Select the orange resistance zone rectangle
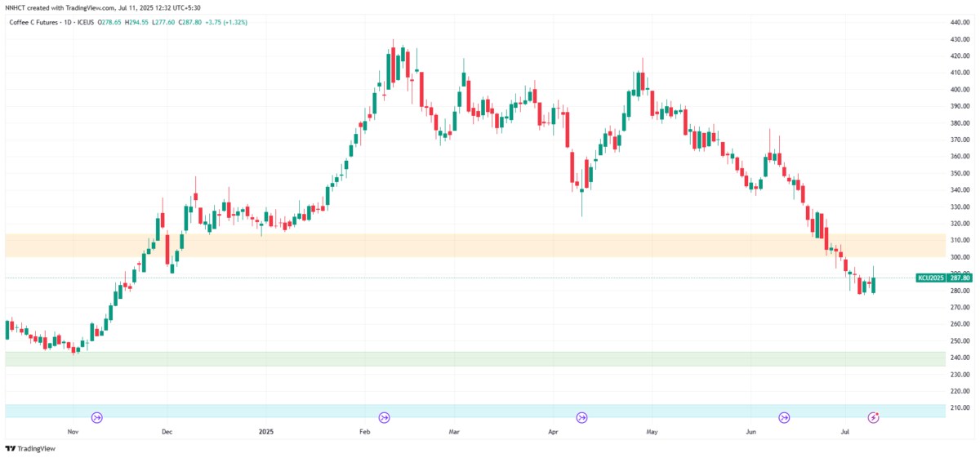Viewport: 980px width, 458px height. pos(408,246)
